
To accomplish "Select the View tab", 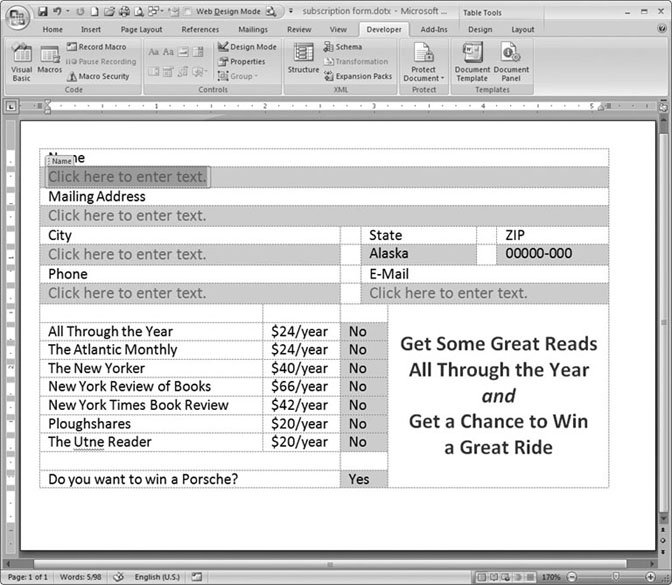I will [338, 30].
